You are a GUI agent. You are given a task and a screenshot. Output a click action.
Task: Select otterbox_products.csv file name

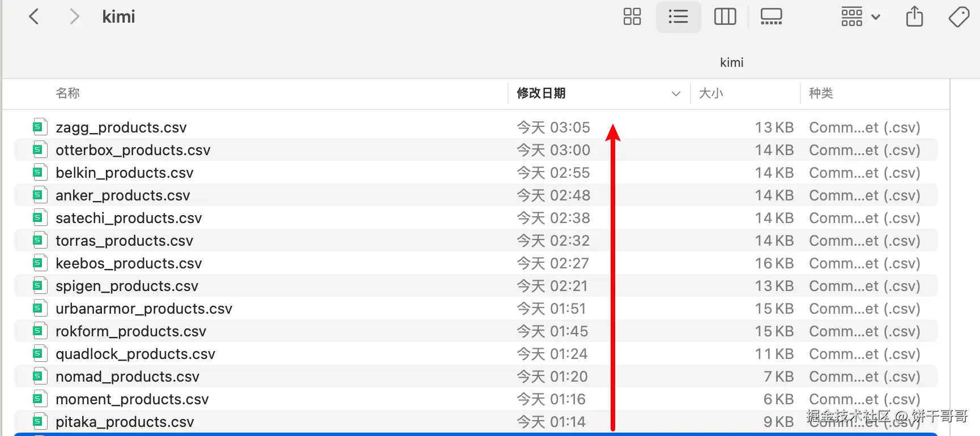(133, 150)
